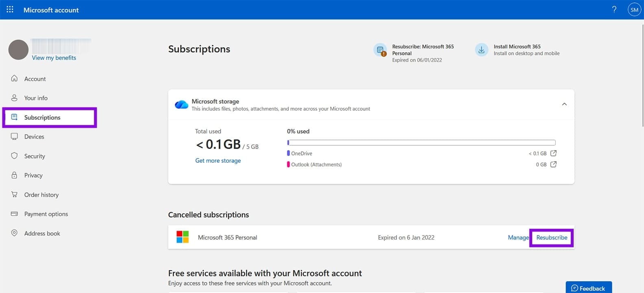644x293 pixels.
Task: Click the Devices monitor icon
Action: pos(14,136)
